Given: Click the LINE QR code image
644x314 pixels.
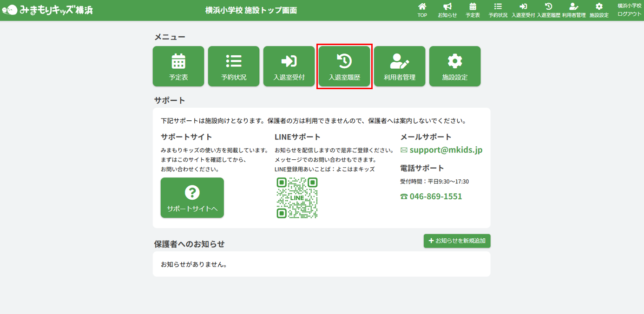Looking at the screenshot, I should coord(297,198).
